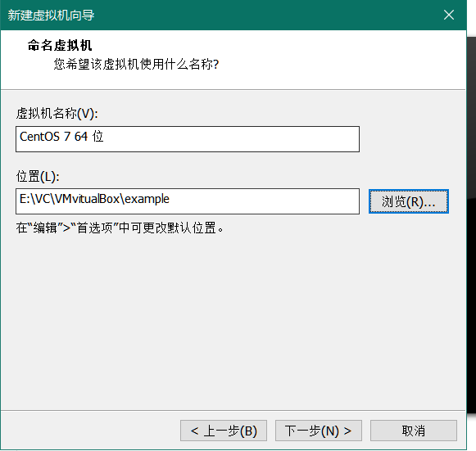Click the 命名虚拟机 heading

coord(60,46)
